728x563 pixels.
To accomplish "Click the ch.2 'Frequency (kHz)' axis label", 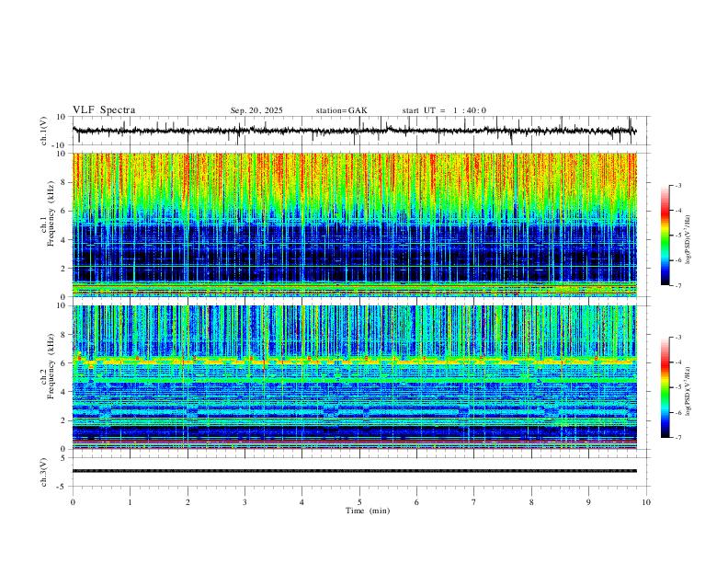I will [51, 366].
